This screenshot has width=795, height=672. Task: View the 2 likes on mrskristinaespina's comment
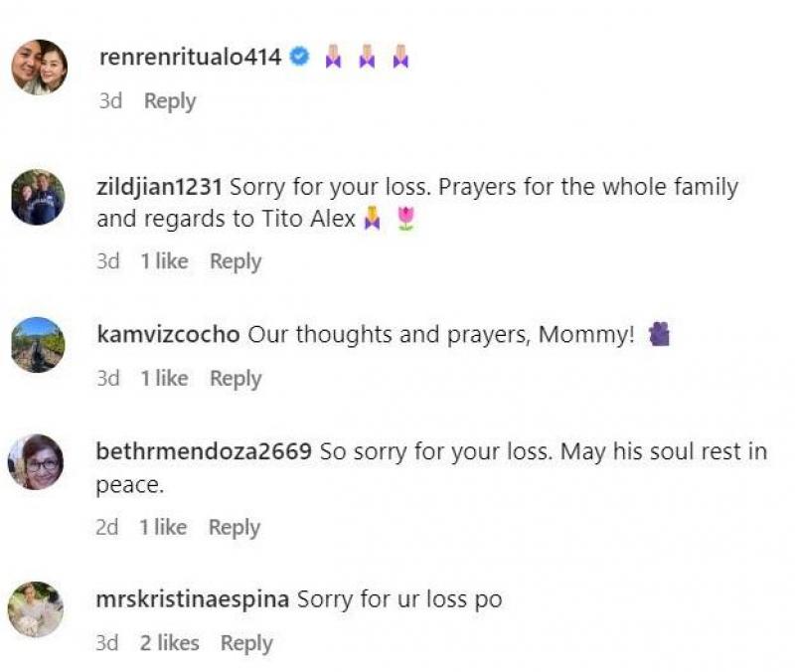pyautogui.click(x=169, y=643)
